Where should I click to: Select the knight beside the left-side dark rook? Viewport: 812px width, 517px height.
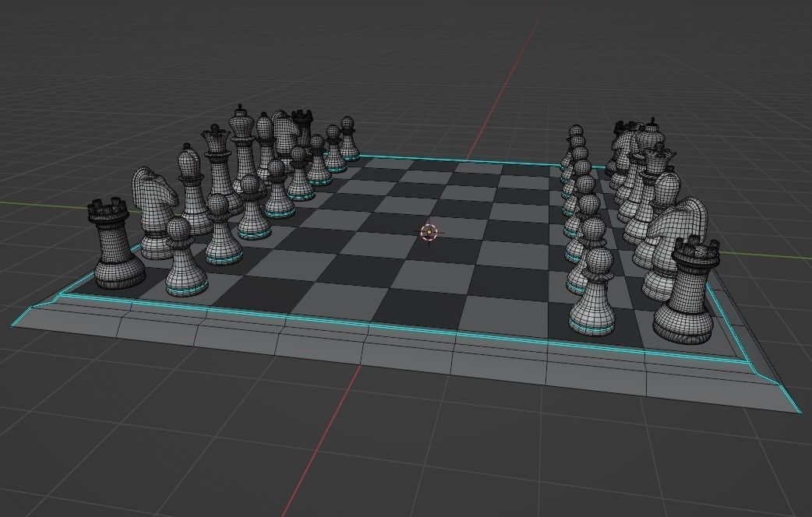coord(154,213)
